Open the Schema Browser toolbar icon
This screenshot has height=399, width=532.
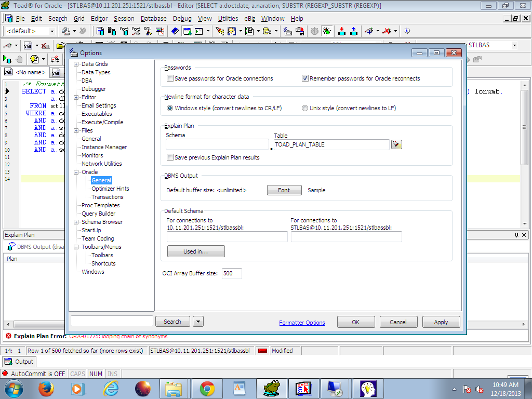pyautogui.click(x=112, y=31)
